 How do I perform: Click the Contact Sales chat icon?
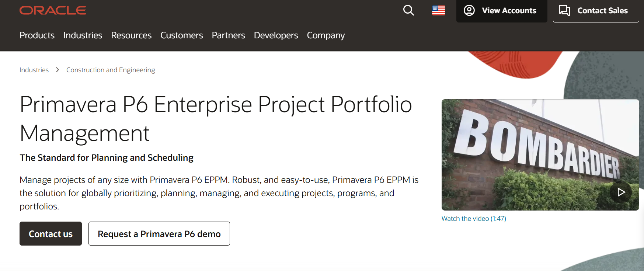point(564,10)
